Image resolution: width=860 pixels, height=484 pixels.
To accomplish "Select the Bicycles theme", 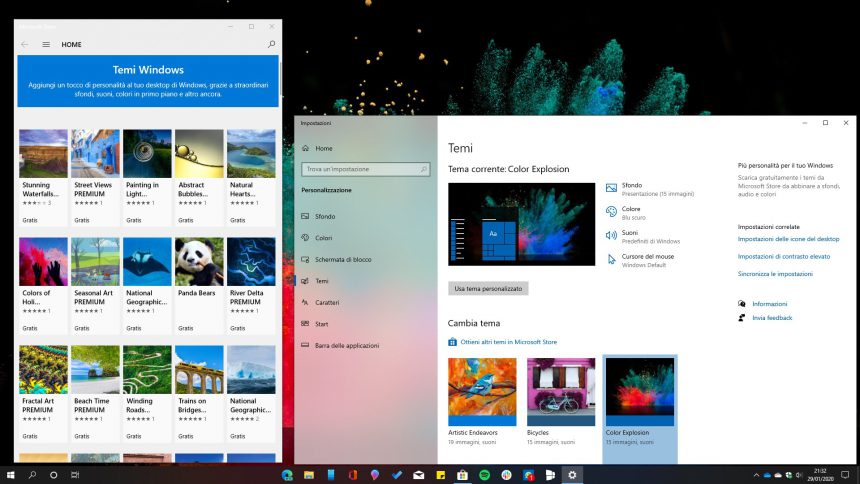I will pyautogui.click(x=561, y=402).
